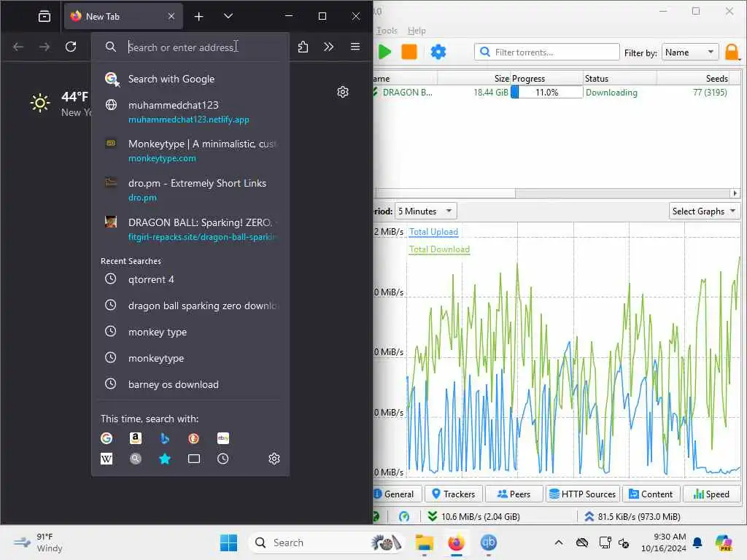Choose Search with Google suggestion

click(190, 79)
